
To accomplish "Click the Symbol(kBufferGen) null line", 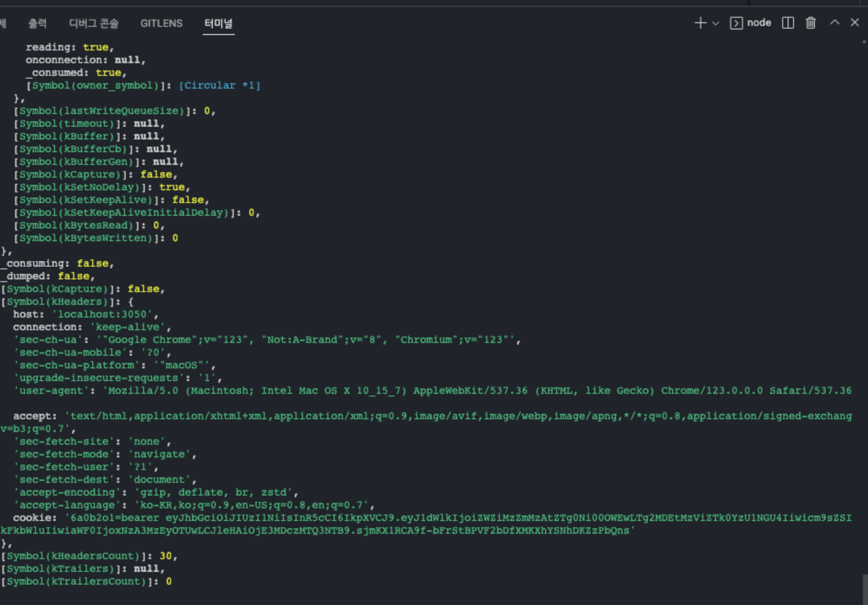I will (99, 162).
